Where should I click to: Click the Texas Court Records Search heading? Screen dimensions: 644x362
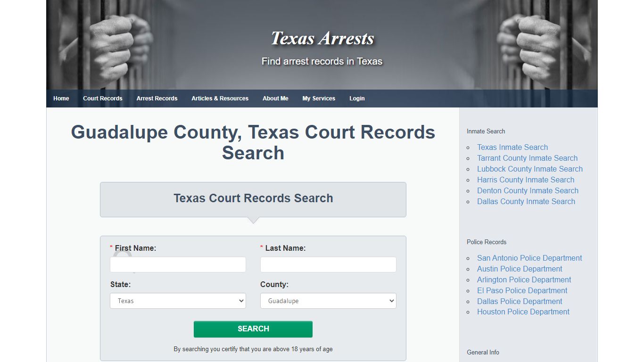(253, 198)
